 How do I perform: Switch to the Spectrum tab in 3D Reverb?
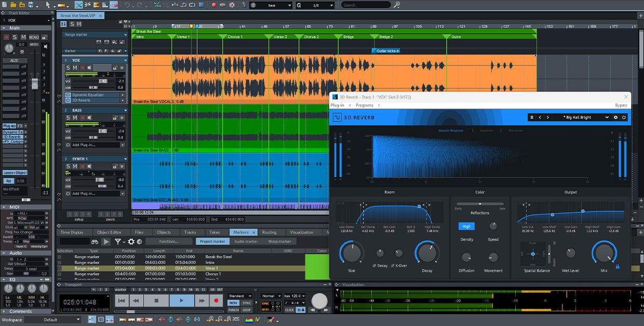486,130
